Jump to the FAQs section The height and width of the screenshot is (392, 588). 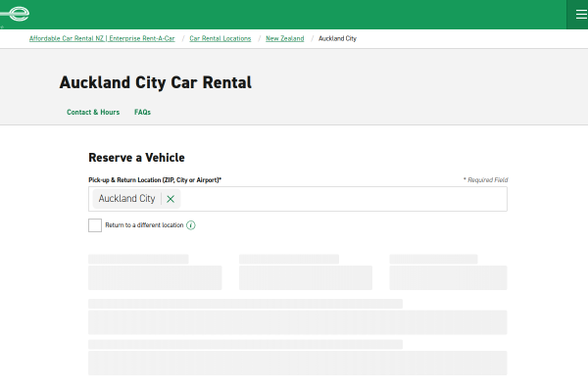coord(142,112)
